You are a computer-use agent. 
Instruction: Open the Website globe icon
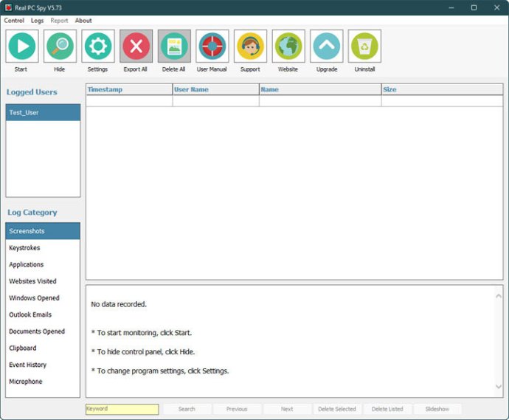[288, 46]
